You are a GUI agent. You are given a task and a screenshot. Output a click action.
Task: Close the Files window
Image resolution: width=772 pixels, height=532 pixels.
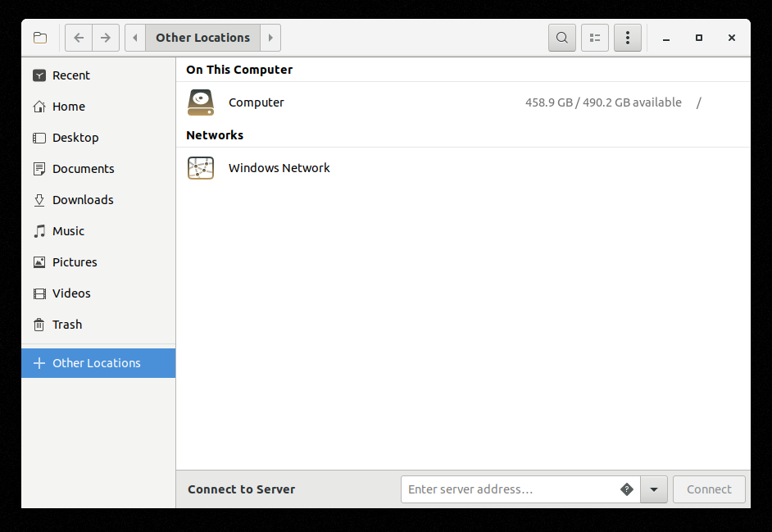click(732, 38)
